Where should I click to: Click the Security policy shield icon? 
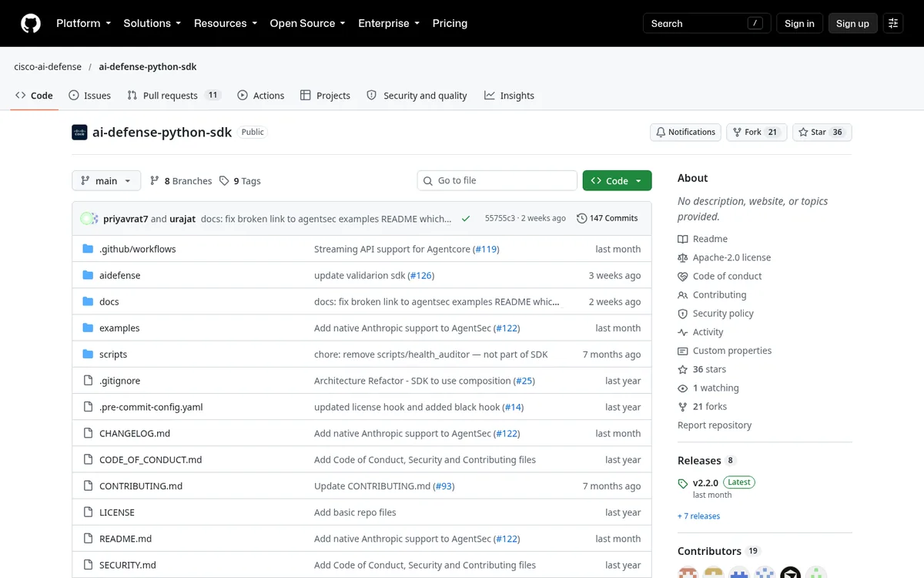tap(682, 314)
